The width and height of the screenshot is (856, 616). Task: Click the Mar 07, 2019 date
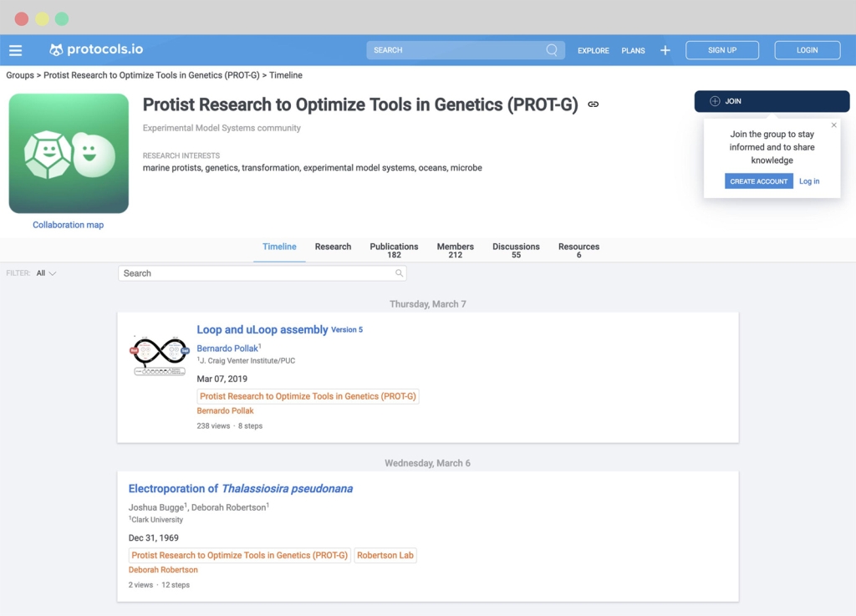(222, 379)
